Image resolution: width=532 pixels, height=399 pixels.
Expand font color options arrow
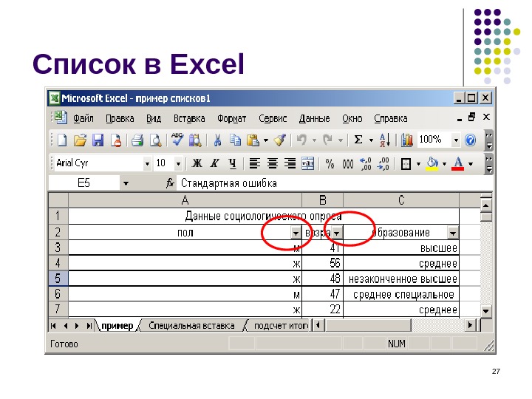[471, 164]
